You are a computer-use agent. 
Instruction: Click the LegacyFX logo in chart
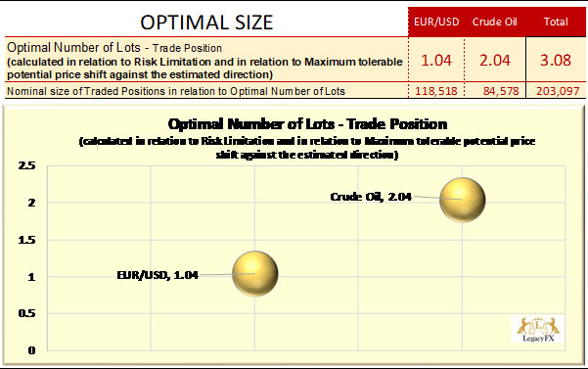[x=538, y=330]
